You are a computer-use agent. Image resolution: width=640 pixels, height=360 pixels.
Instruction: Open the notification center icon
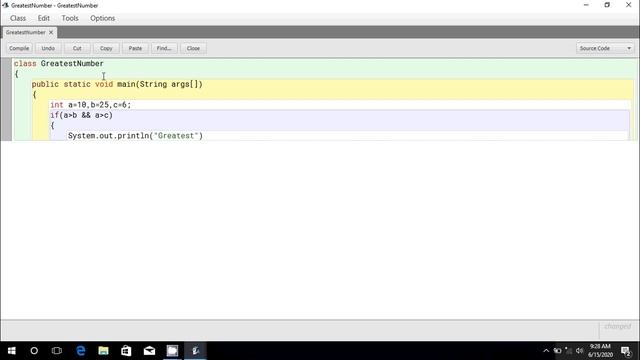[626, 351]
